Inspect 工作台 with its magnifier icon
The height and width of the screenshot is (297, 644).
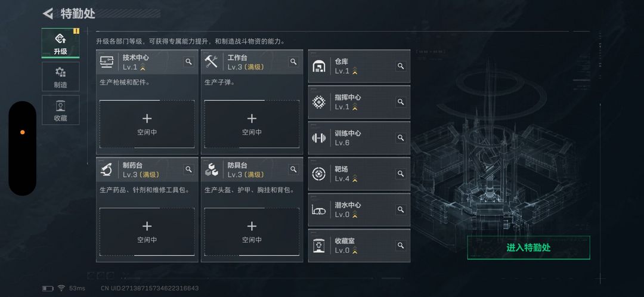[x=293, y=62]
